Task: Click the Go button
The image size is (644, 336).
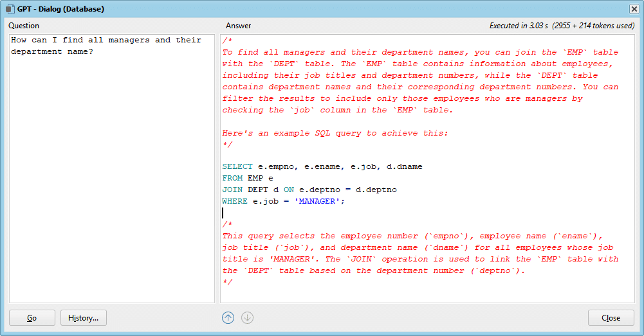Action: point(32,318)
